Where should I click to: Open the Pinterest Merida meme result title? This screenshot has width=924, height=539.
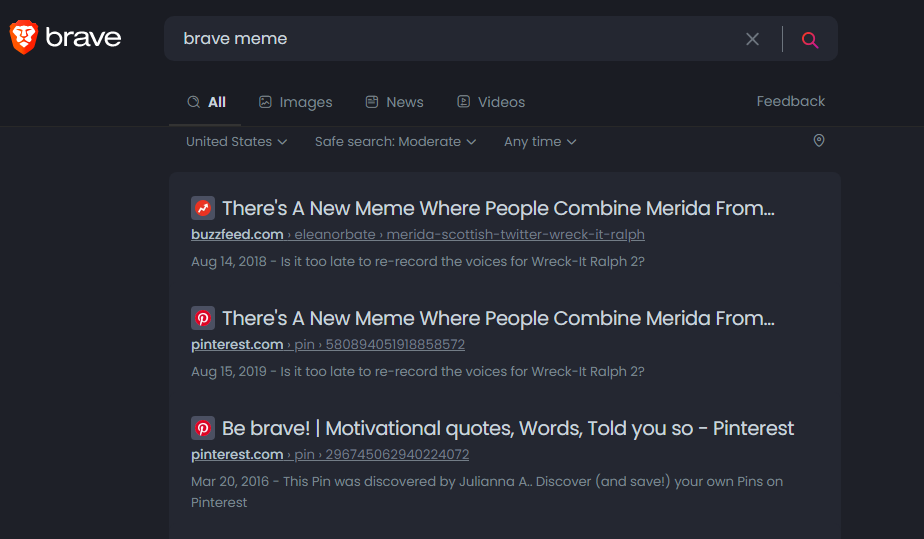(x=498, y=318)
